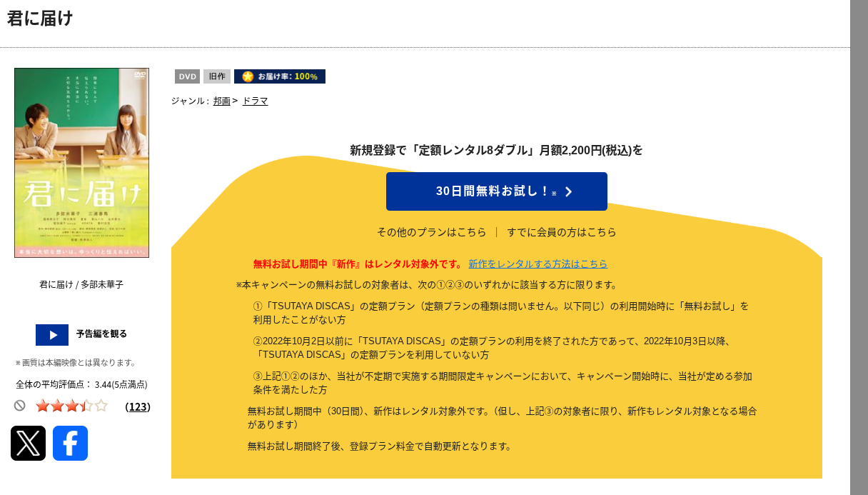Viewport: 868px width, 495px height.
Task: Start 30日間無料お試し button
Action: (497, 191)
